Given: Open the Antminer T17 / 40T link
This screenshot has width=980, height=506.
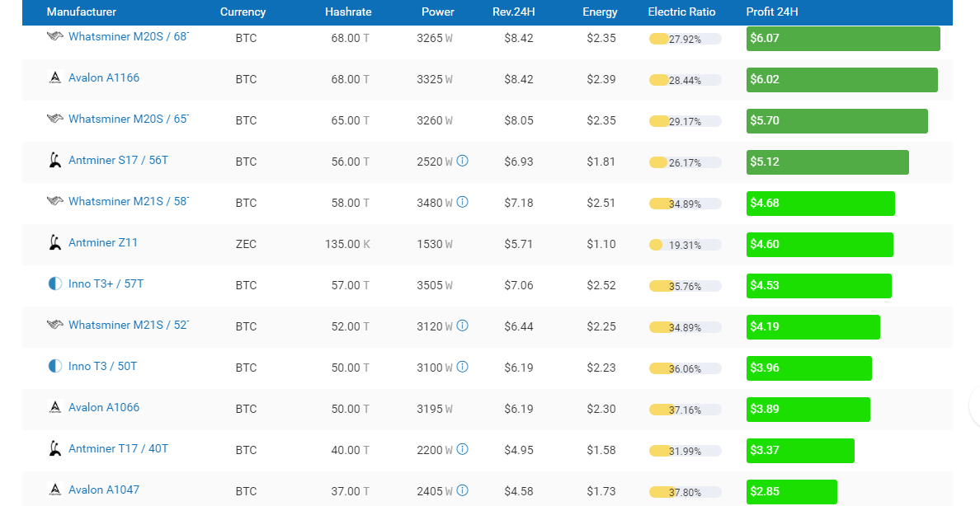Looking at the screenshot, I should pyautogui.click(x=118, y=448).
